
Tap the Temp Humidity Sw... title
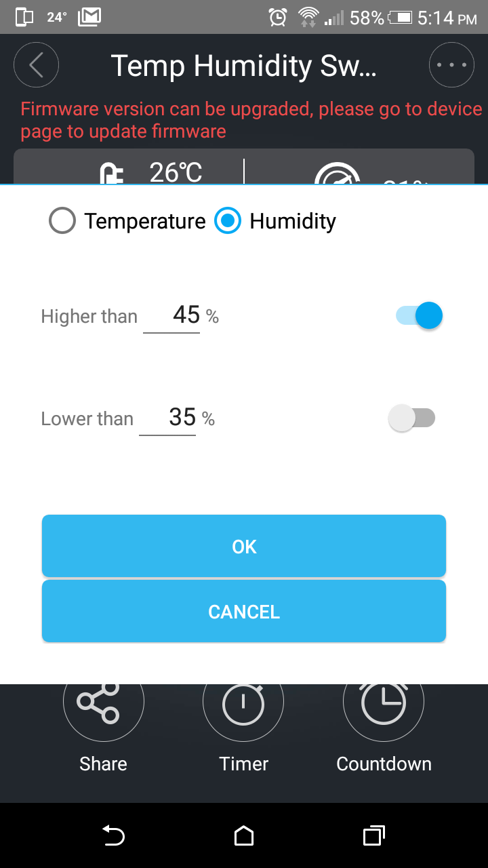coord(243,66)
